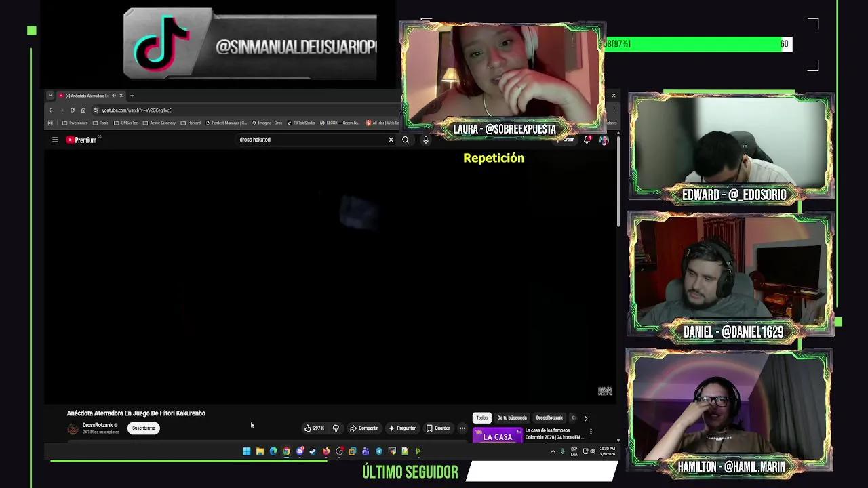Viewport: 868px width, 488px height.
Task: Select the De tu búsqueda chip
Action: pos(512,418)
